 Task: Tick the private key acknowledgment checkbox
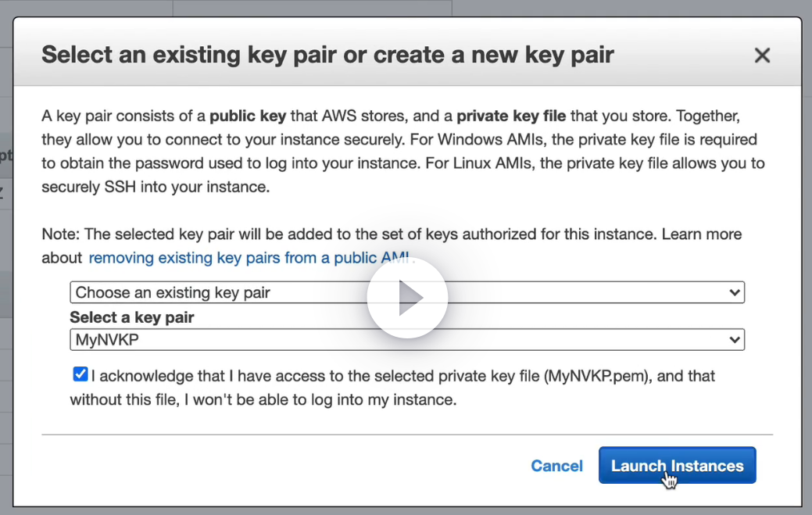coord(80,375)
